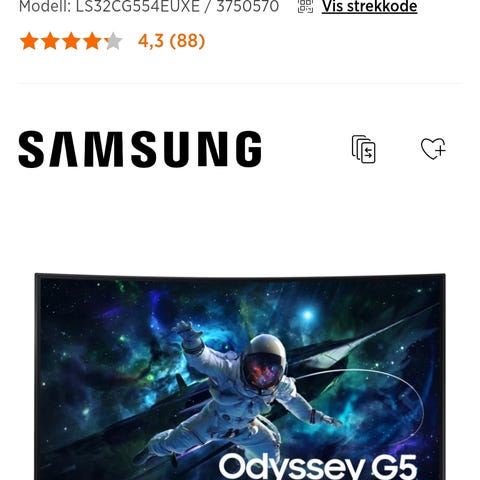Click the second orange rating star

click(50, 41)
